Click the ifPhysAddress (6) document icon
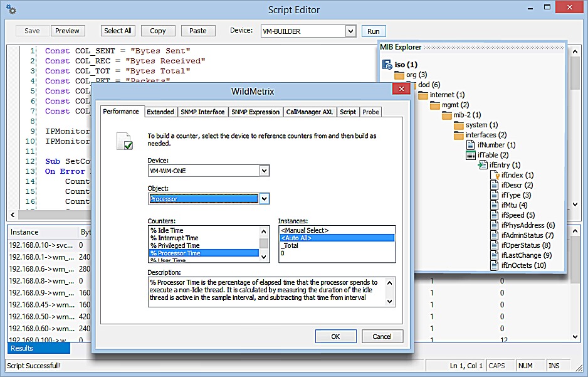 pyautogui.click(x=495, y=225)
